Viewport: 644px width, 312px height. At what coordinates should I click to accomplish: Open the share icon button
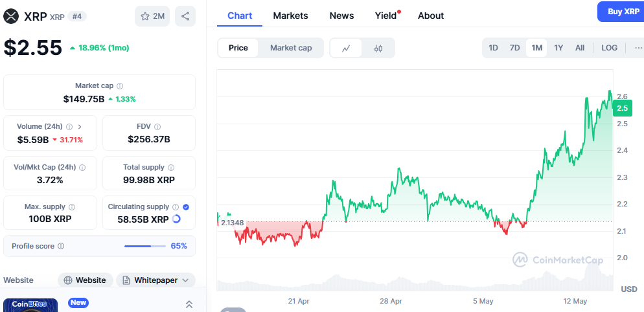[185, 16]
